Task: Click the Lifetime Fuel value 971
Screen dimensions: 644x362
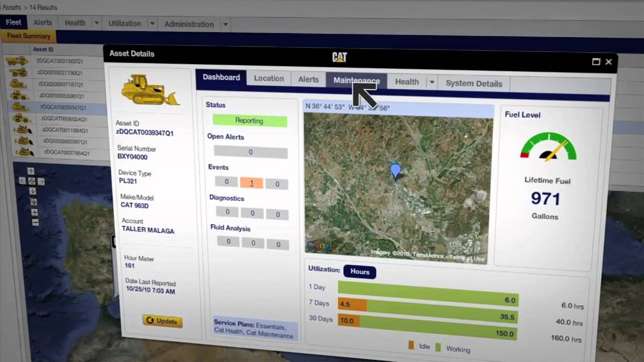Action: [545, 199]
